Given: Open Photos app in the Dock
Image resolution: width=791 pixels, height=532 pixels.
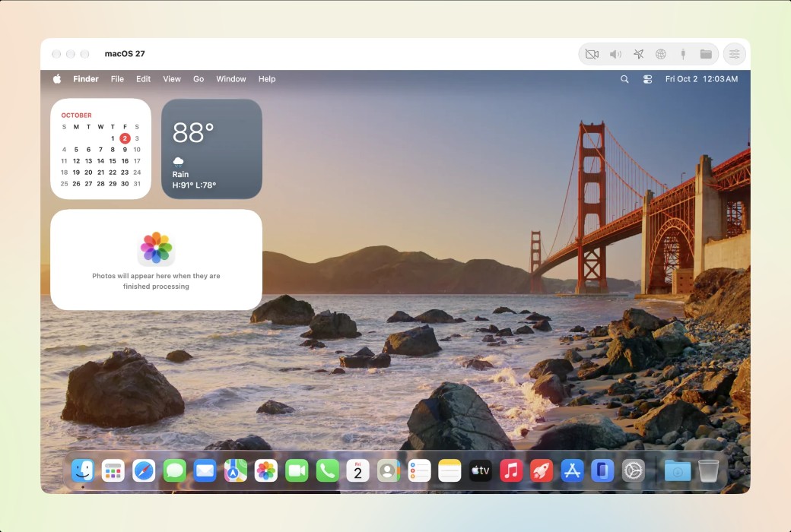Looking at the screenshot, I should (x=266, y=471).
